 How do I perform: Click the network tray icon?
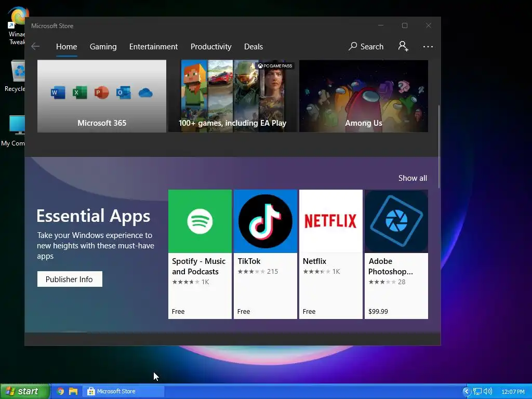click(x=477, y=392)
